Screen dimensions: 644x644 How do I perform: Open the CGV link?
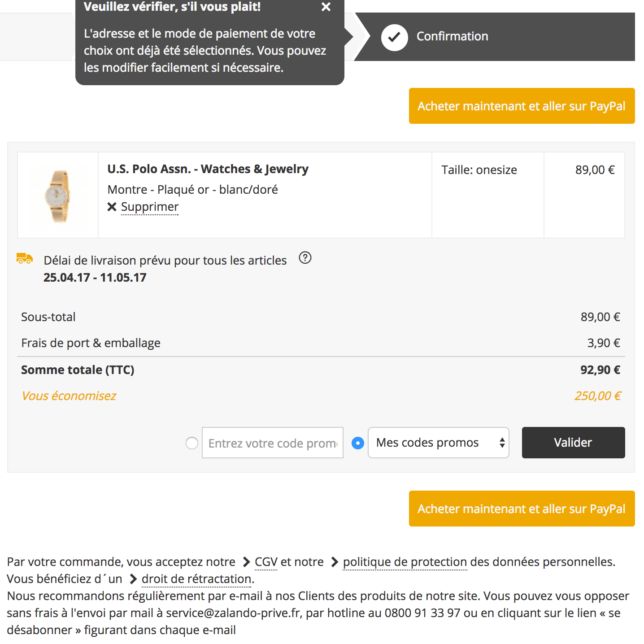pos(265,561)
